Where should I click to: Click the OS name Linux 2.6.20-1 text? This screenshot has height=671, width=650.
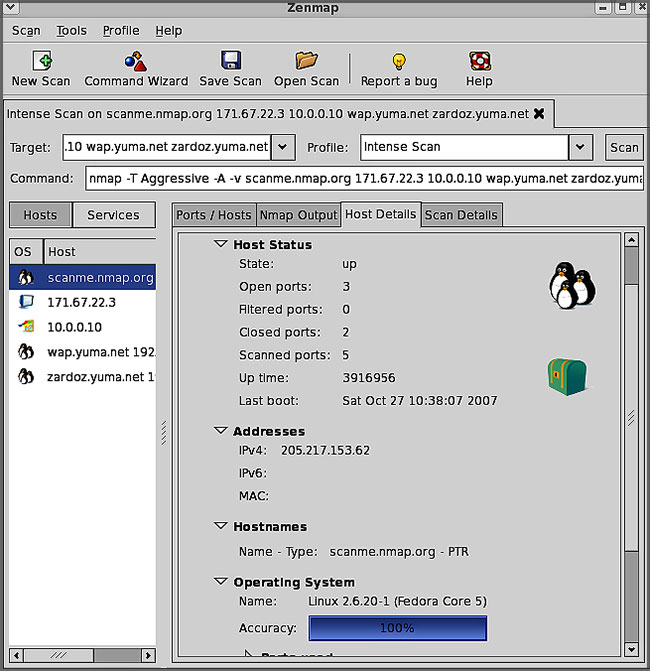coord(398,601)
